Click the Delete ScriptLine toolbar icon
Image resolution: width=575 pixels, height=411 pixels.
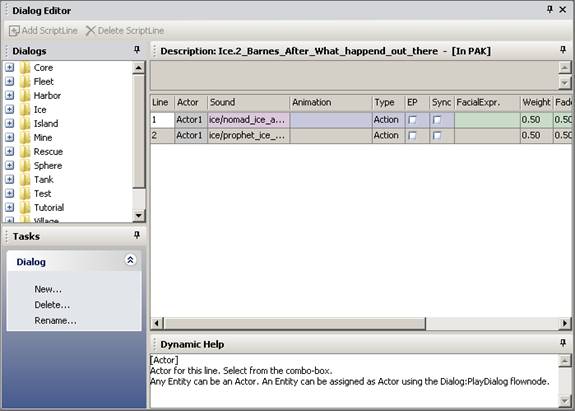(90, 30)
